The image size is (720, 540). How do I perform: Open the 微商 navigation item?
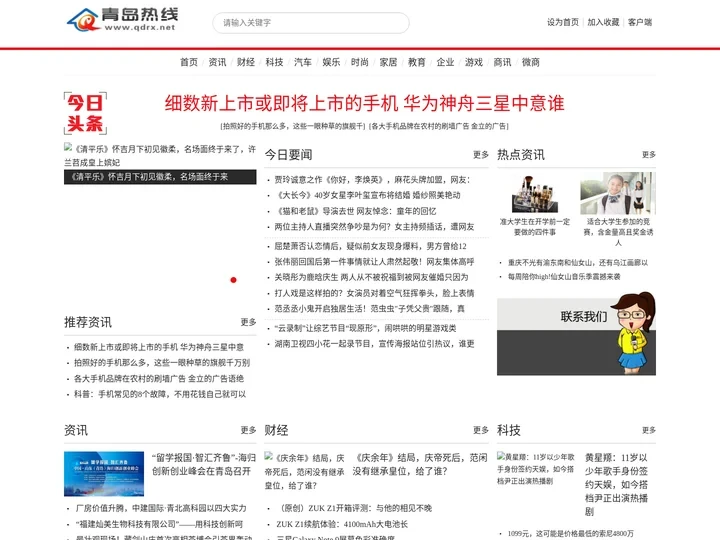(x=530, y=62)
